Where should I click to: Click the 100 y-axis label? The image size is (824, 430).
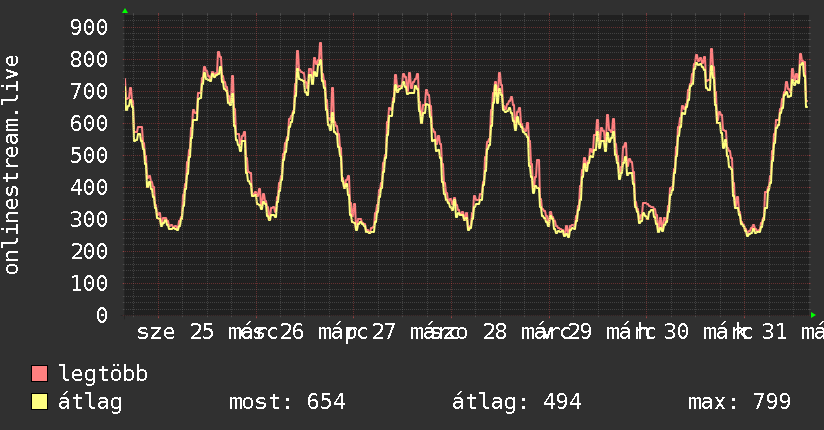click(89, 283)
